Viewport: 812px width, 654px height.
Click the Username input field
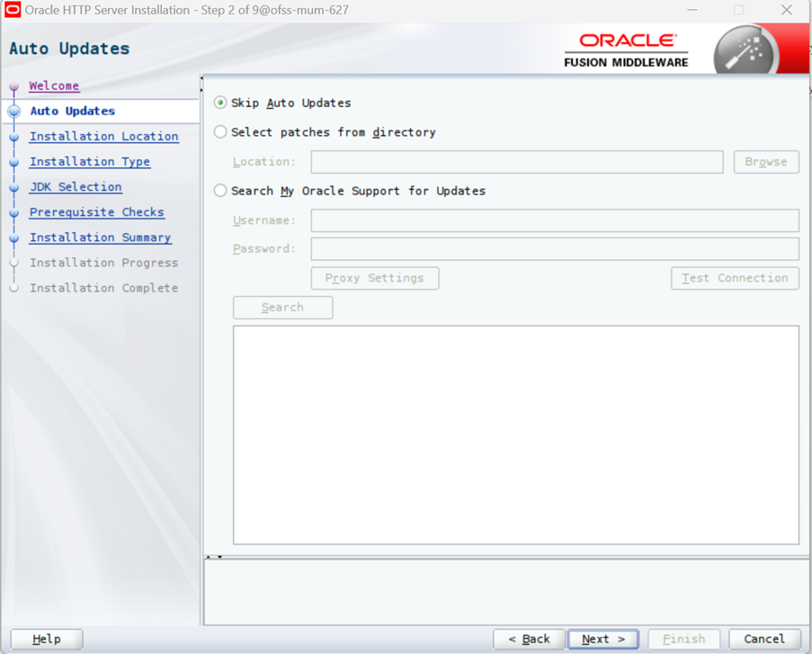coord(555,220)
